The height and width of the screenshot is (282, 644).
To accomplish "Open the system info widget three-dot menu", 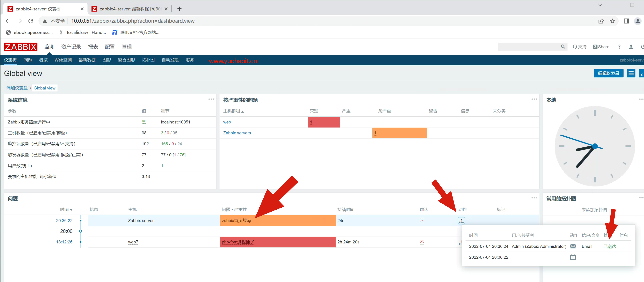I will pyautogui.click(x=211, y=99).
